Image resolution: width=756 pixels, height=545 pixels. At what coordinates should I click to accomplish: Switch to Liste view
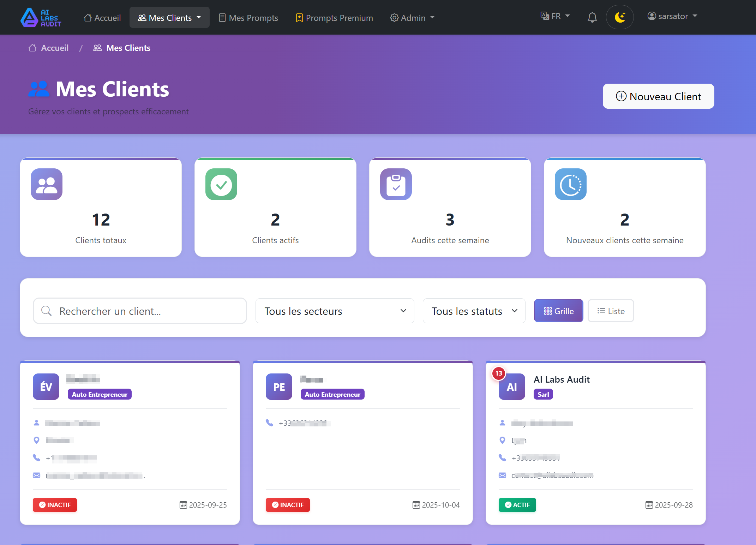point(611,311)
